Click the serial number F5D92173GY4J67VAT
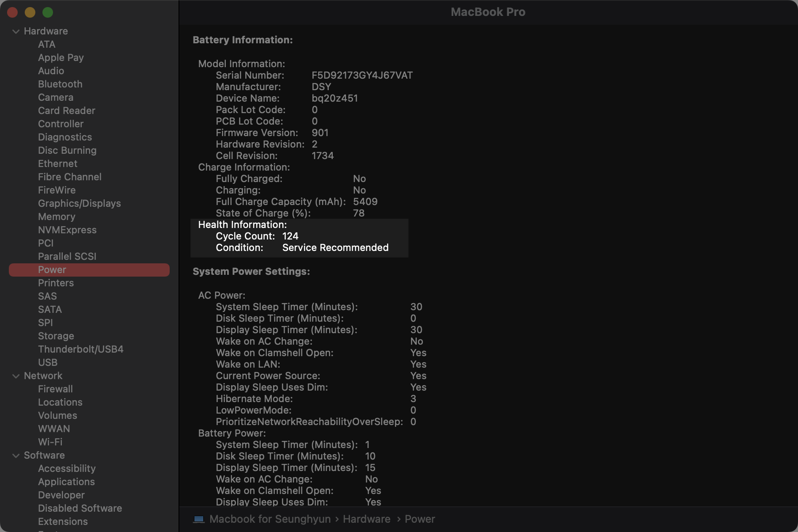Viewport: 798px width, 532px height. coord(362,75)
